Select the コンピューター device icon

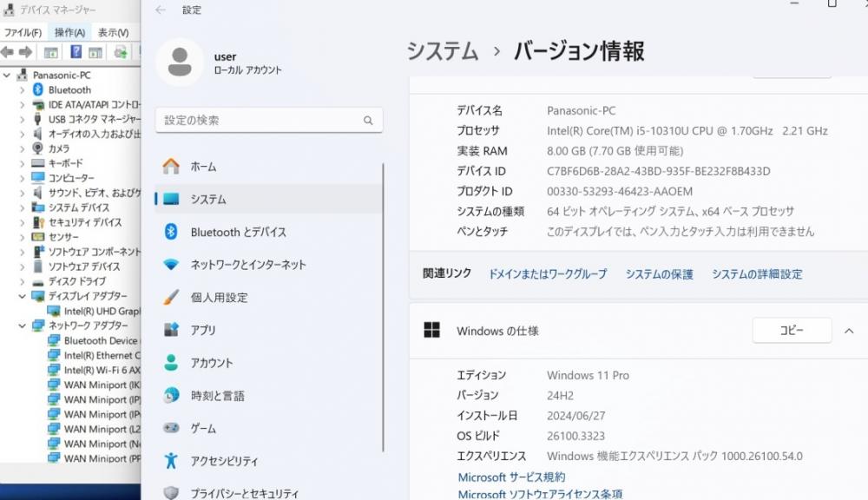tap(37, 178)
